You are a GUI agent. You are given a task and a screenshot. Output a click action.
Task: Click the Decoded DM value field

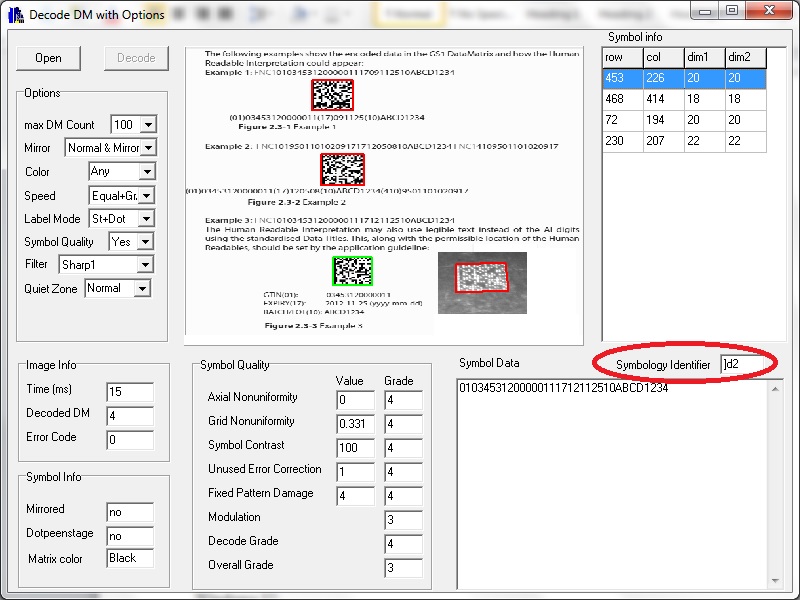130,416
